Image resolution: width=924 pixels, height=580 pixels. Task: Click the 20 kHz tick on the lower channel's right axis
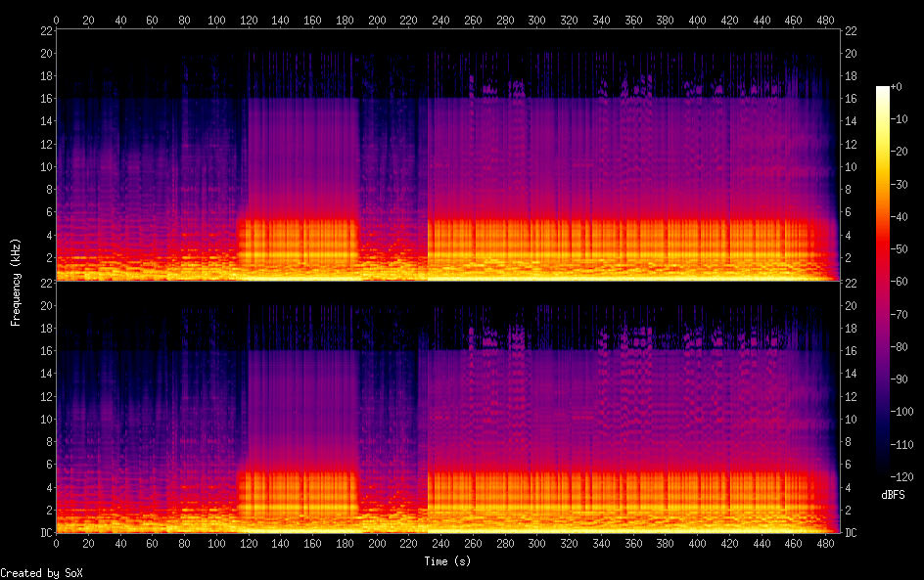pyautogui.click(x=852, y=305)
